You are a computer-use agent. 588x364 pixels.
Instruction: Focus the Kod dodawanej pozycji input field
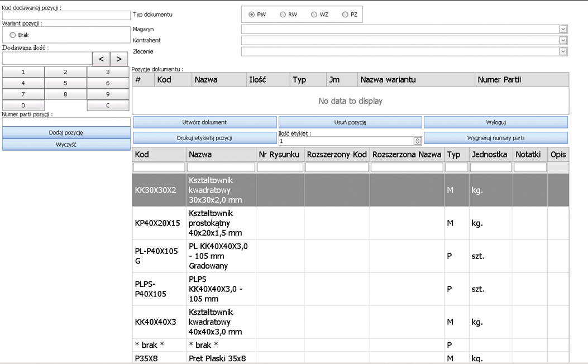66,16
